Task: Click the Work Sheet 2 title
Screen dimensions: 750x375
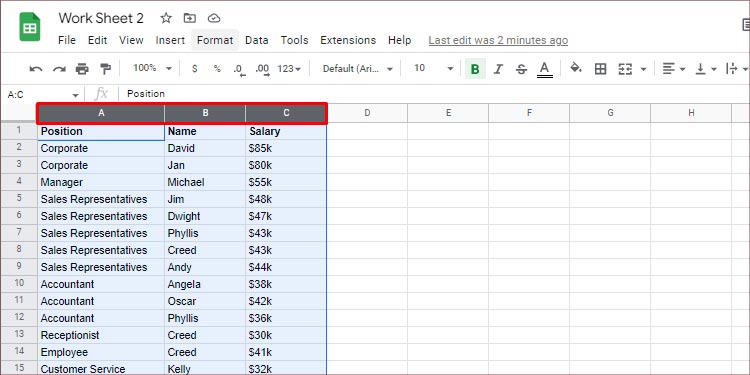Action: (101, 18)
